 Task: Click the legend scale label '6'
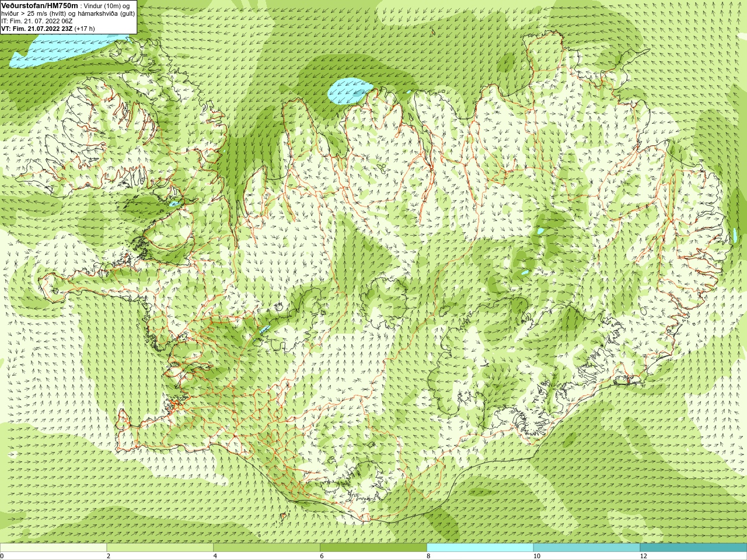point(322,556)
